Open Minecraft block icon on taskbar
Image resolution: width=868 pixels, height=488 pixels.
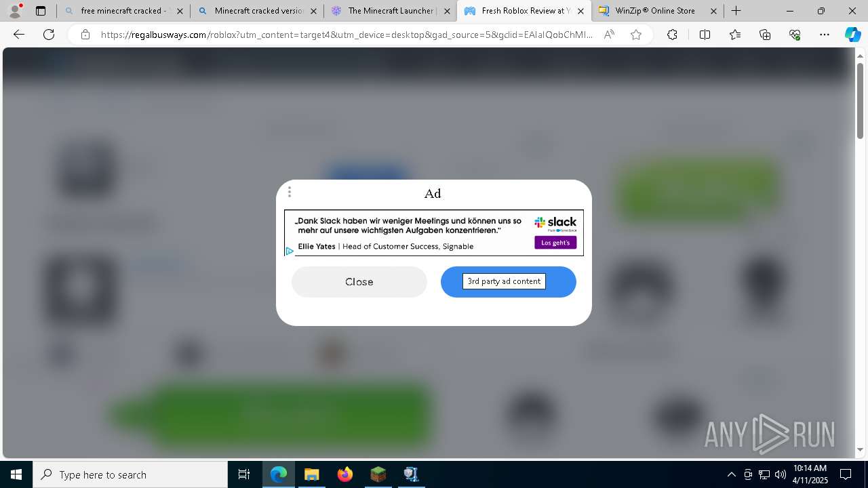pos(378,474)
